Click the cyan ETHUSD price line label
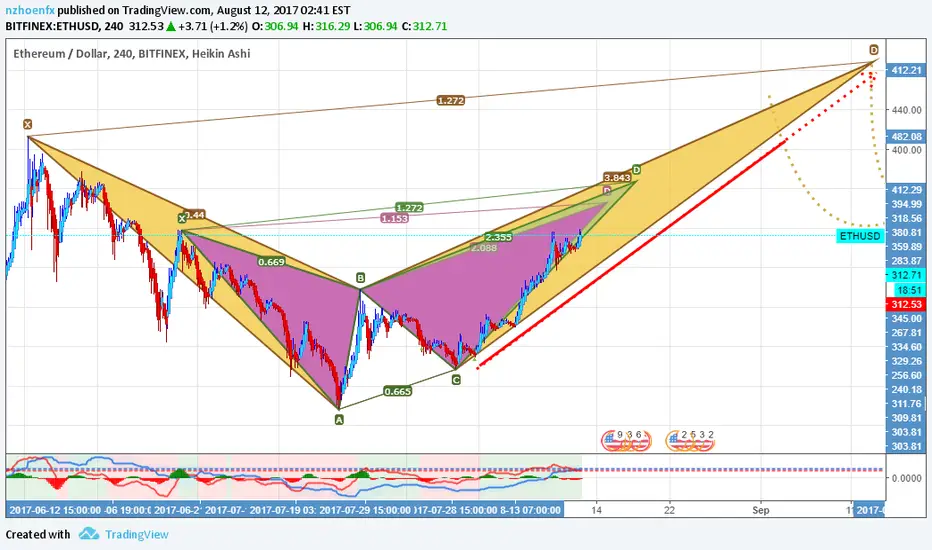This screenshot has width=932, height=550. click(859, 236)
